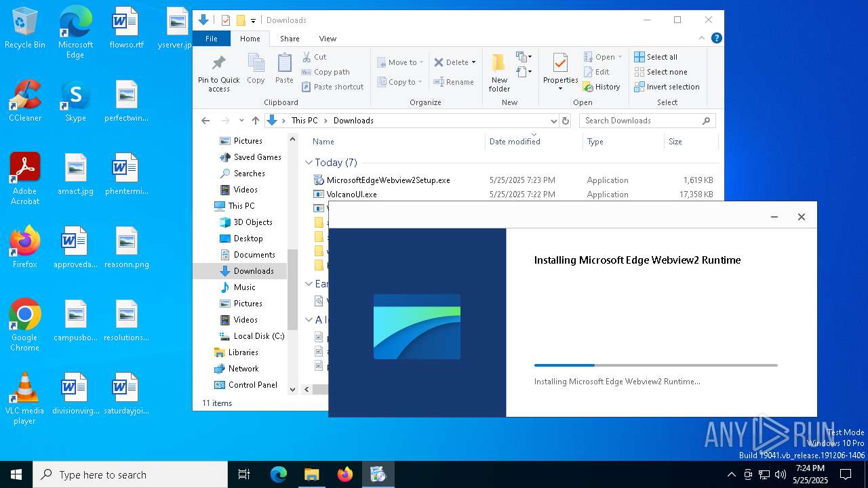Collapse the ribbon with chevron

click(702, 39)
